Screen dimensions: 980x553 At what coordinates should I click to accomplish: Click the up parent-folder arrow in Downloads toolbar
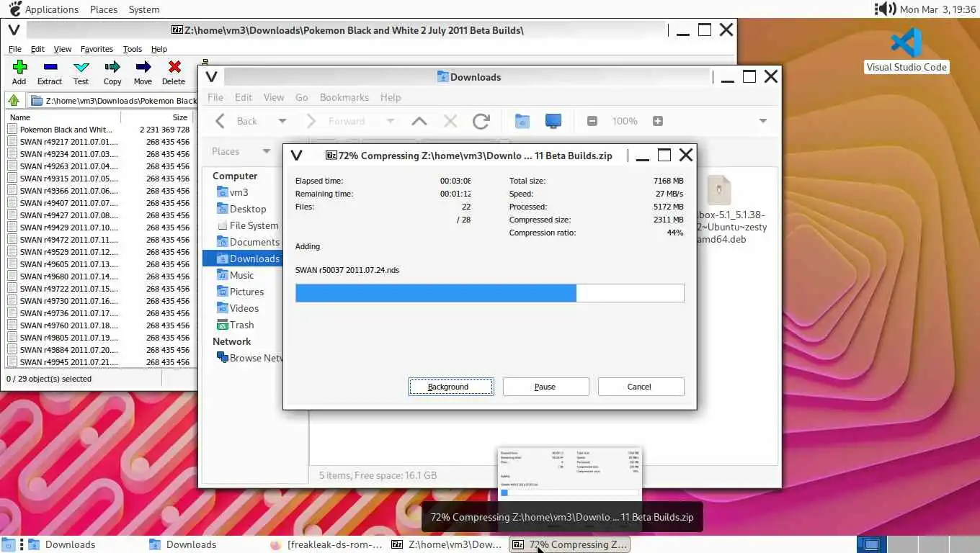419,121
